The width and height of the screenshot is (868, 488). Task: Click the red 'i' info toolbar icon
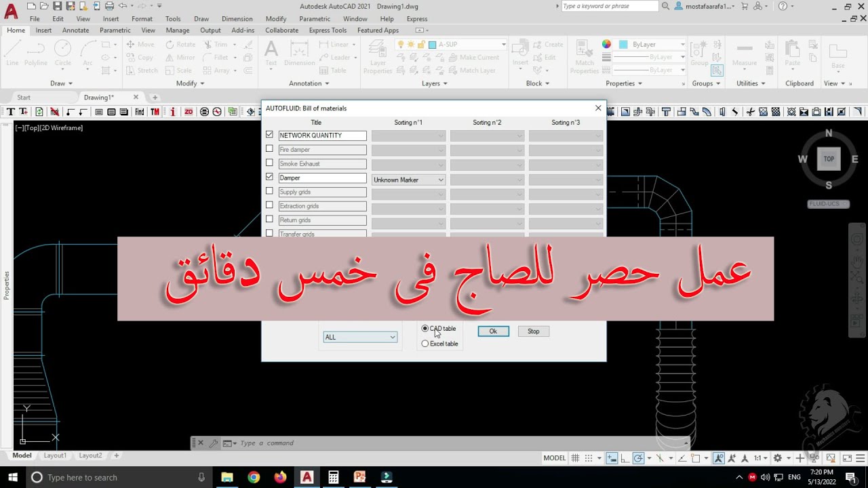(x=172, y=112)
